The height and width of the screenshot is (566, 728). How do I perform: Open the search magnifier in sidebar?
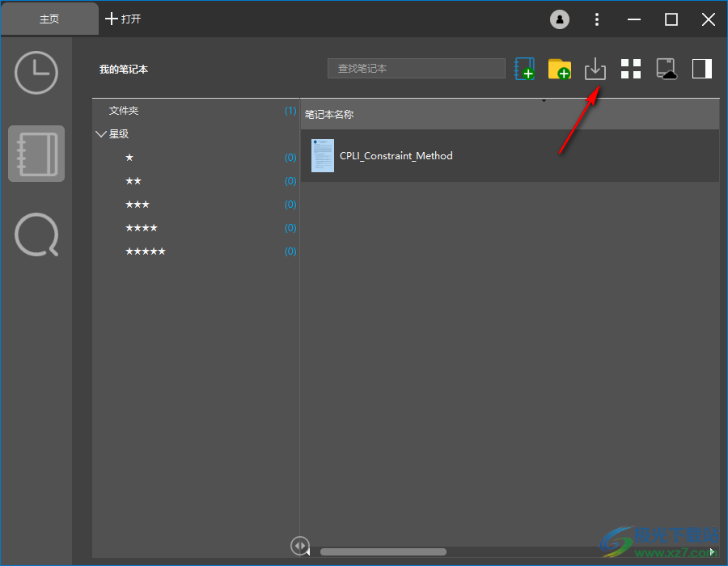tap(36, 234)
